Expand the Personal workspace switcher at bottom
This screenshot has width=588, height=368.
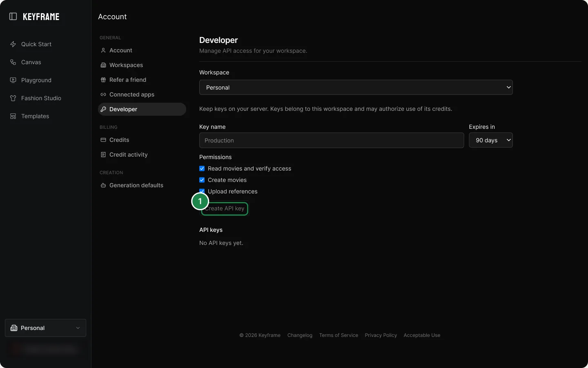pyautogui.click(x=45, y=328)
